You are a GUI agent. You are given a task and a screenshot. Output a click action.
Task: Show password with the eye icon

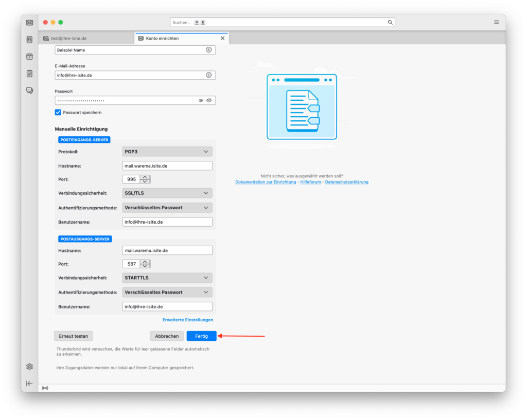click(x=201, y=101)
